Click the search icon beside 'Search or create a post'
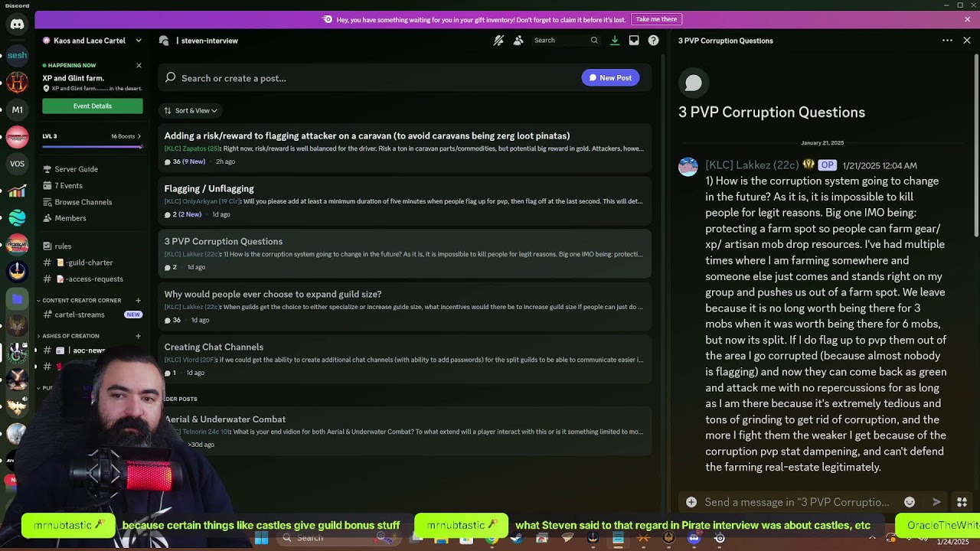980x551 pixels. click(170, 77)
